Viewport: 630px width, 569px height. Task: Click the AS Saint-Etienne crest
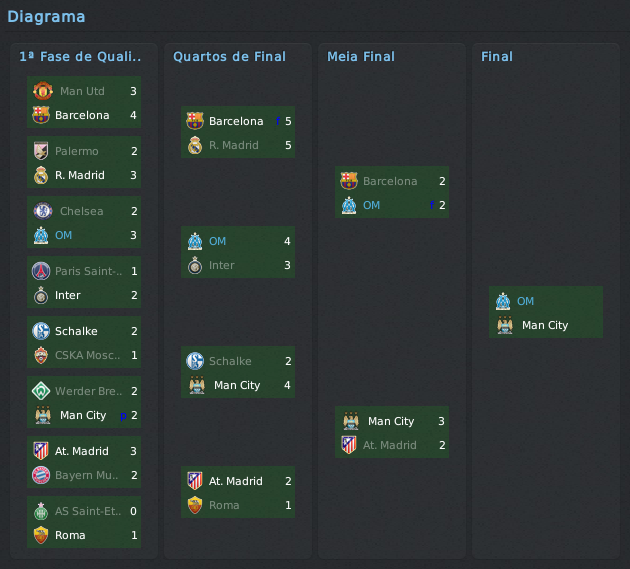tap(41, 511)
